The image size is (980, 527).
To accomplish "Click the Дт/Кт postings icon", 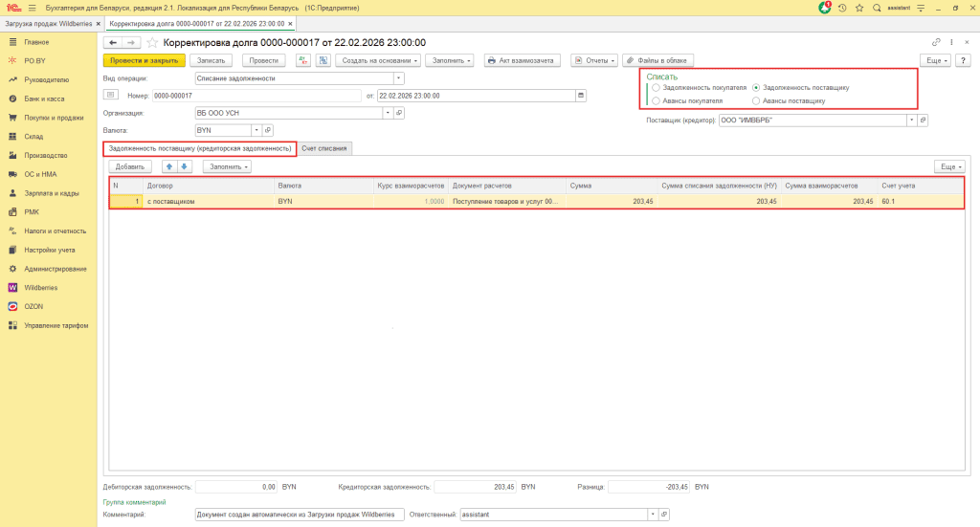I will coord(303,60).
